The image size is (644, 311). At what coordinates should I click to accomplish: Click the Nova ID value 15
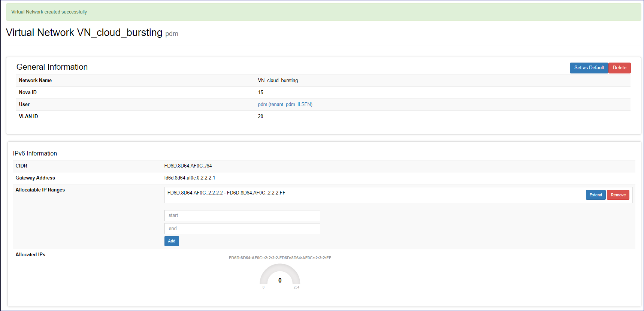tap(260, 93)
